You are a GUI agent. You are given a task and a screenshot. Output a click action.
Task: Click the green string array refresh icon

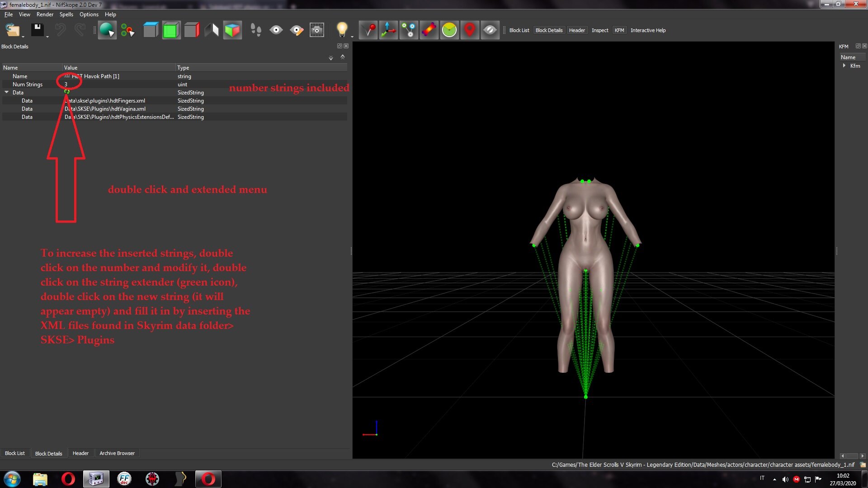67,92
